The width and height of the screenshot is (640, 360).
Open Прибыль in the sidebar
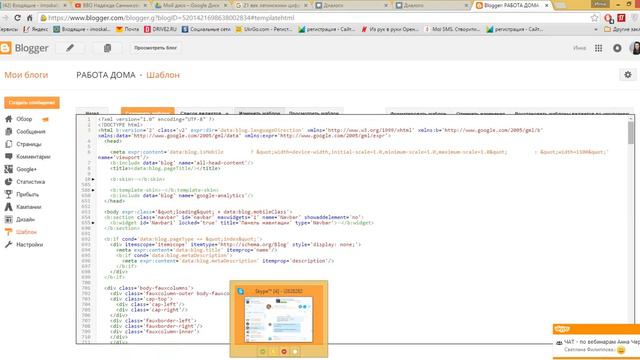click(27, 195)
